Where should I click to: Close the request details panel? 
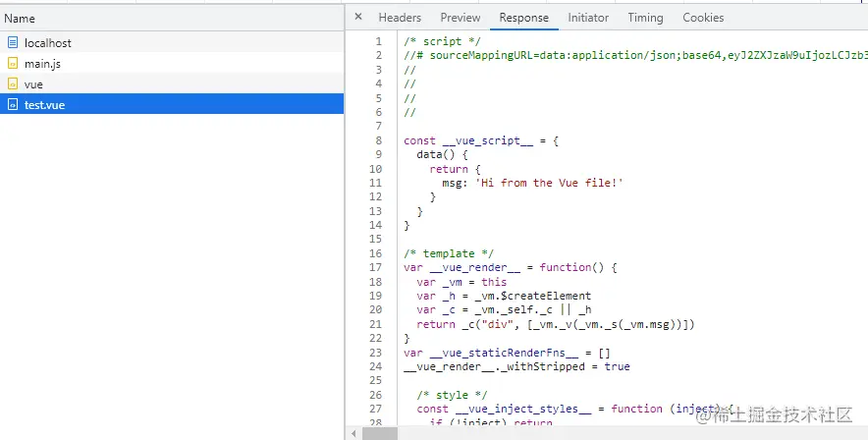(358, 17)
